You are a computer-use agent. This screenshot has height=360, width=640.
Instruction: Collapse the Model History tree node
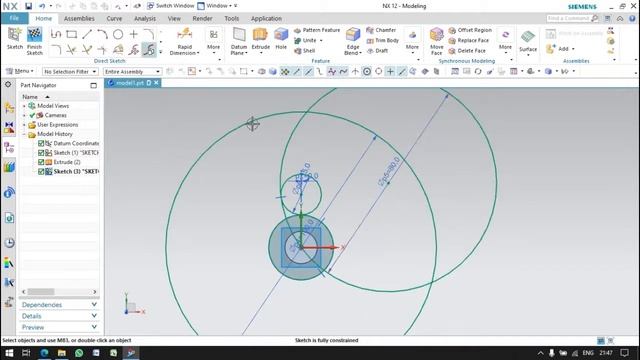tap(24, 134)
